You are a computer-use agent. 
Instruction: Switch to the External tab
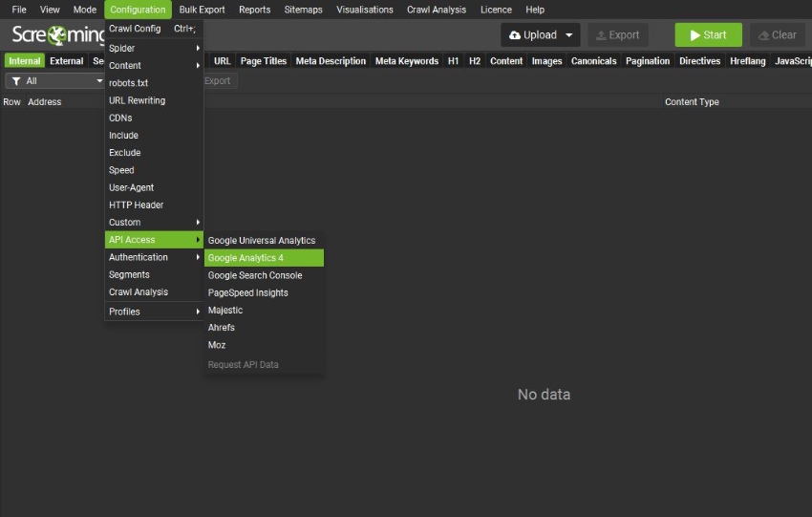click(66, 61)
